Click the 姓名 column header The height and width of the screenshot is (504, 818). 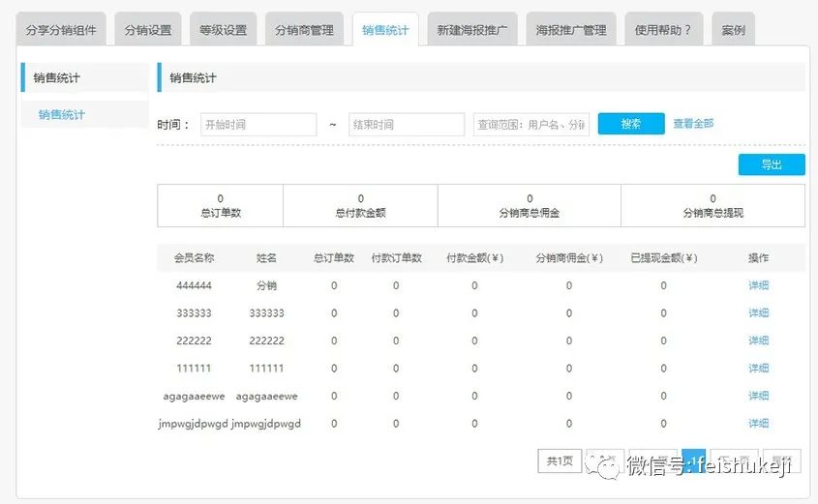click(266, 257)
